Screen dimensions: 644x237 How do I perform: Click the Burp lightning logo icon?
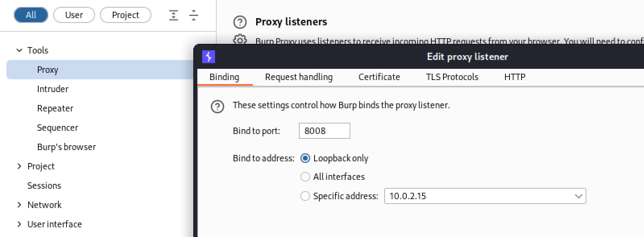(209, 57)
